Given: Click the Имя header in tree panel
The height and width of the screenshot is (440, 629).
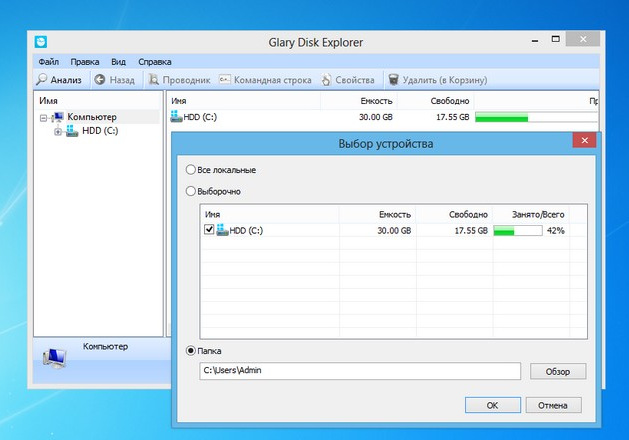Looking at the screenshot, I should [x=49, y=101].
